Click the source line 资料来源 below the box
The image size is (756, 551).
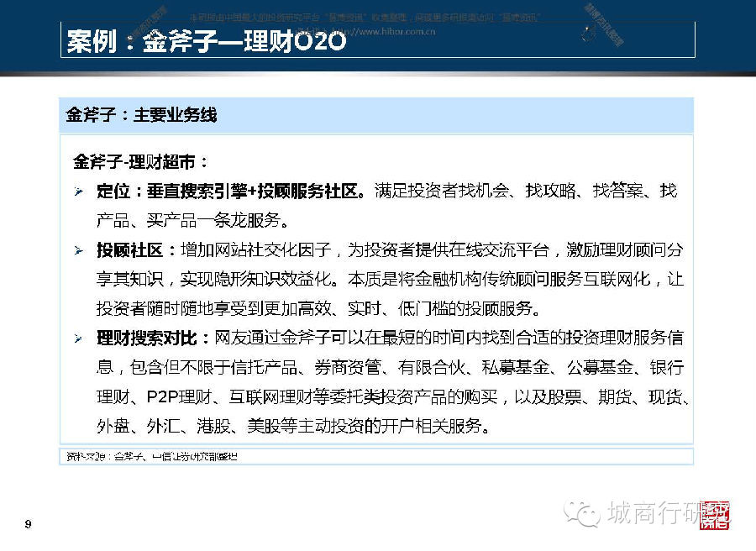[151, 457]
